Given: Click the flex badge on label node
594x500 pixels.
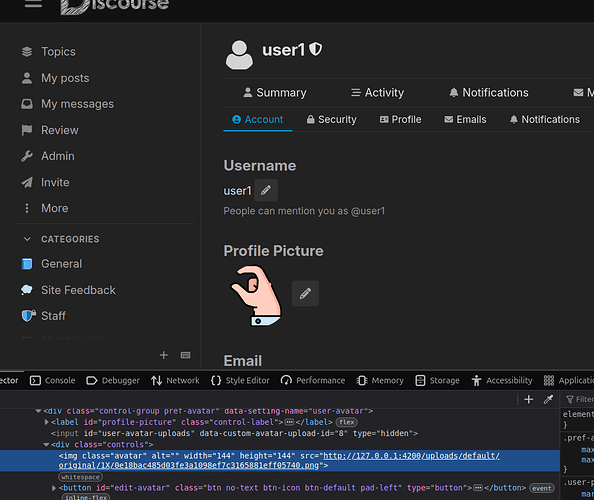Looking at the screenshot, I should pos(347,422).
